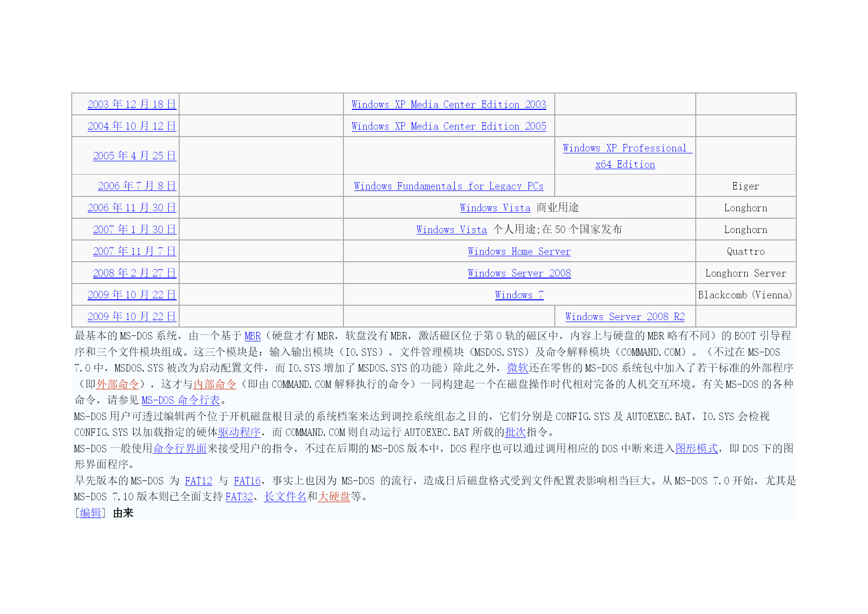Select the Eiger codename cell
868x614 pixels.
(x=746, y=186)
